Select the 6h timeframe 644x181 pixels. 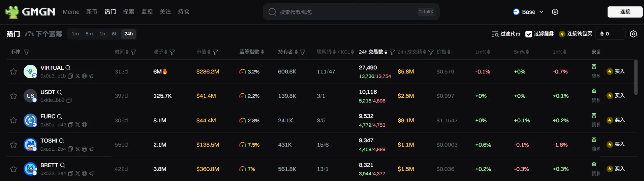[x=115, y=34]
